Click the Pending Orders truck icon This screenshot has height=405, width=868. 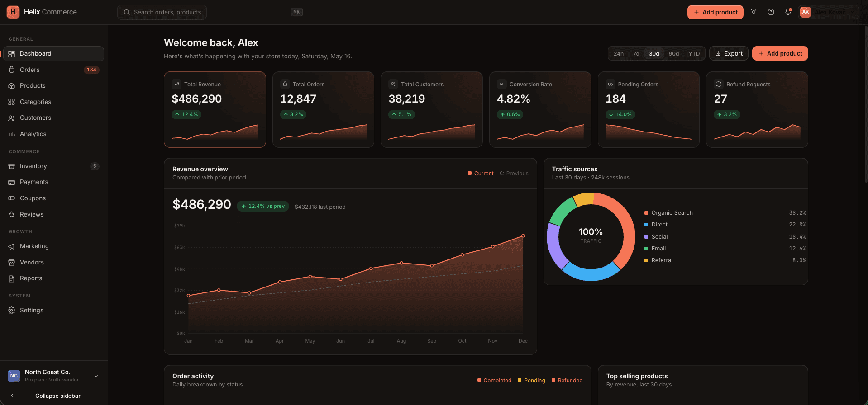point(610,84)
